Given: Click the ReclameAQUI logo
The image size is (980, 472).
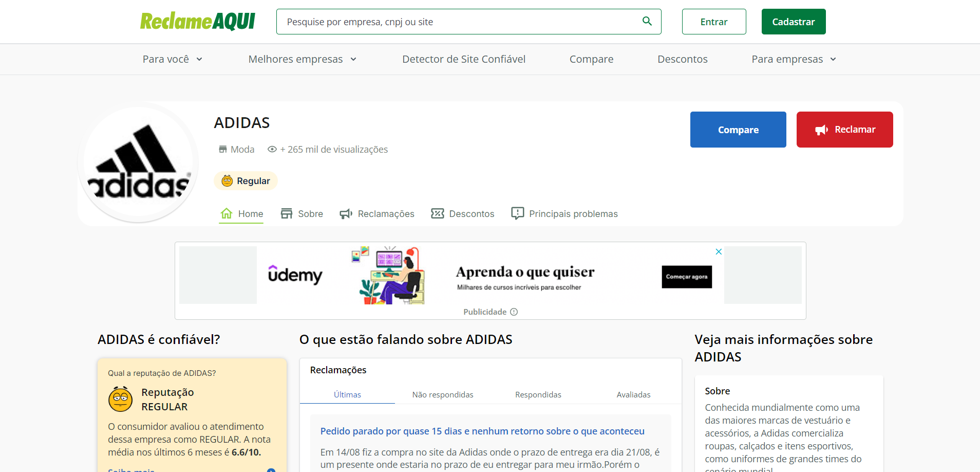Looking at the screenshot, I should pos(198,22).
